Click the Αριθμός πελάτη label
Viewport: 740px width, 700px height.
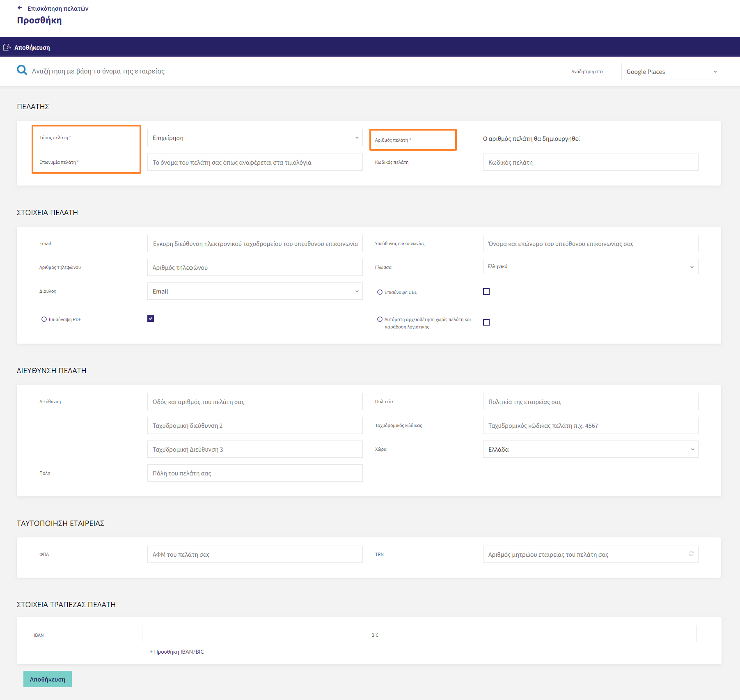[x=393, y=140]
